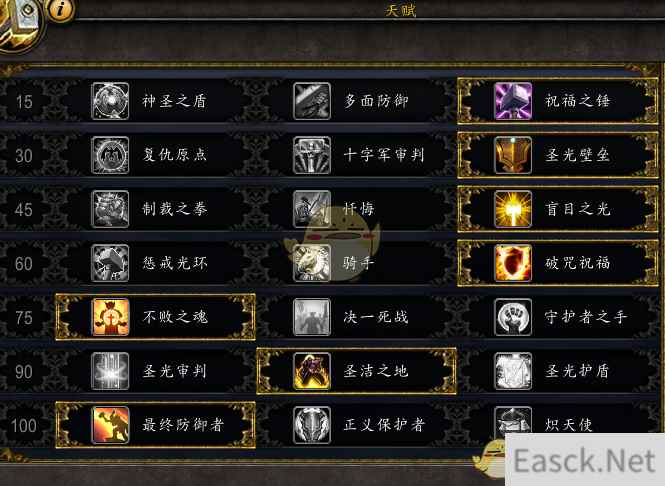
Task: Select the 决一死战 talent option
Action: 357,317
